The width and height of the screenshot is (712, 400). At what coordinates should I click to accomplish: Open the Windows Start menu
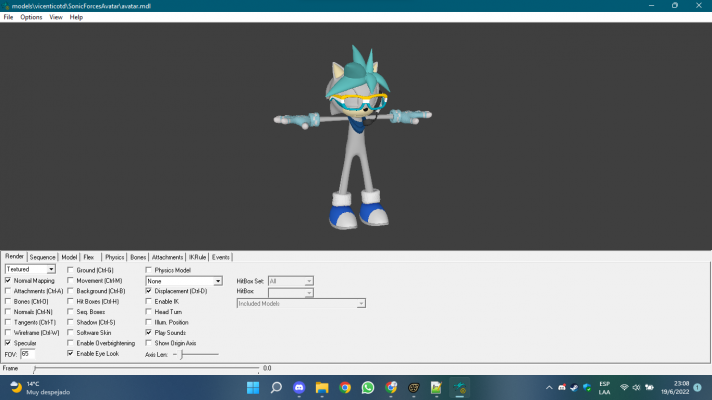tap(252, 387)
